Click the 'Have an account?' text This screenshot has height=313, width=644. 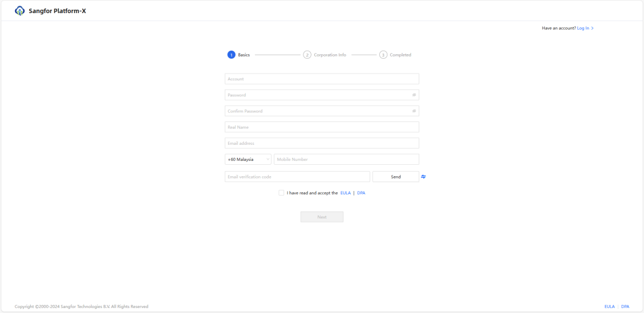pyautogui.click(x=558, y=29)
